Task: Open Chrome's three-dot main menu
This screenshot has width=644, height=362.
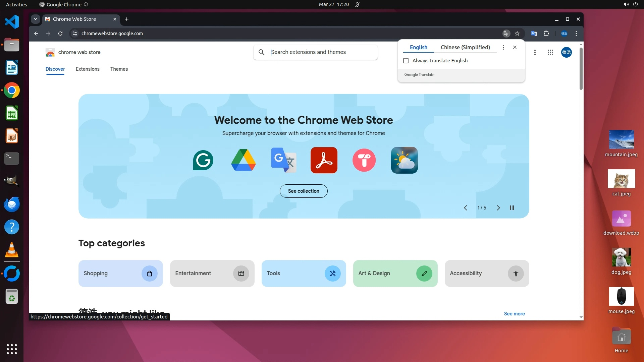Action: coord(576,34)
